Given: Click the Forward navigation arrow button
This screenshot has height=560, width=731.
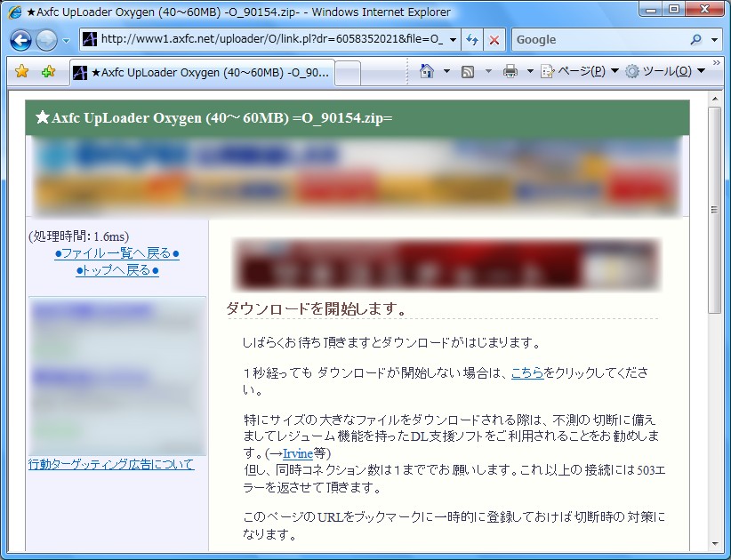Looking at the screenshot, I should pos(46,40).
